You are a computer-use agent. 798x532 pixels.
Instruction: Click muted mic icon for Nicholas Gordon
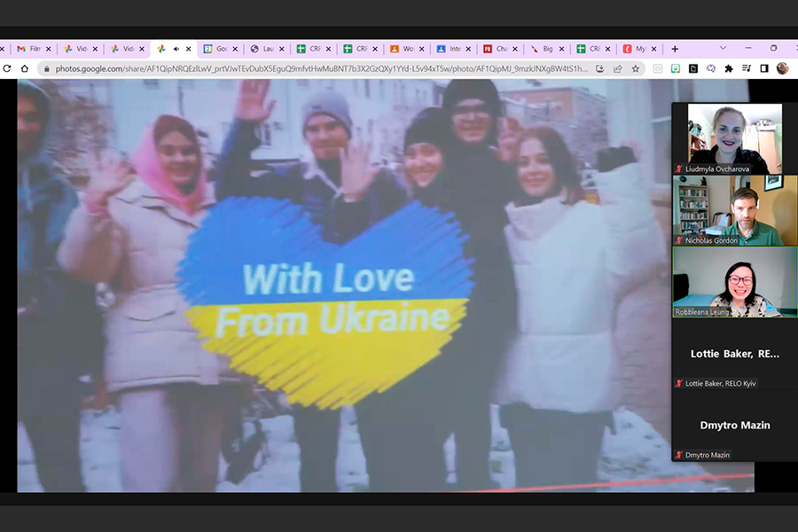(679, 240)
